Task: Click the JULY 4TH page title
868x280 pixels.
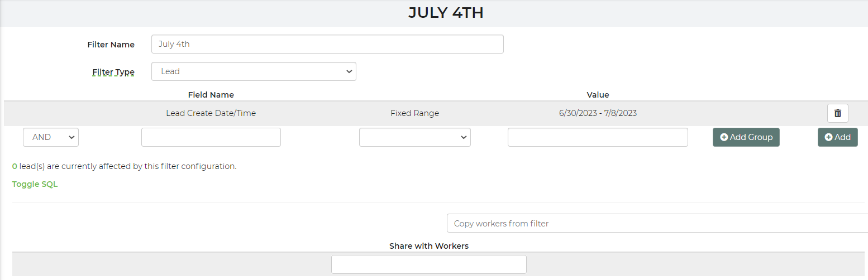Action: tap(446, 13)
